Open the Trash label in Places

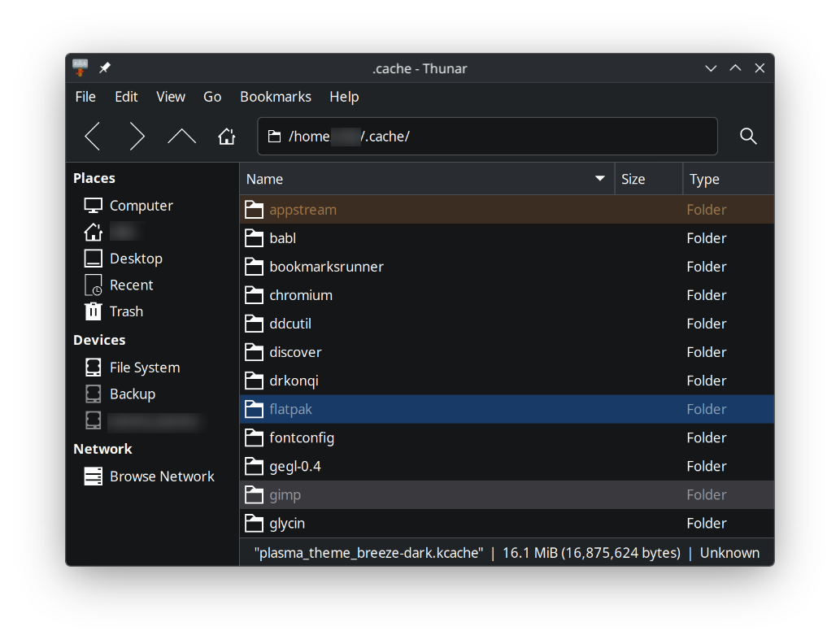[x=126, y=311]
